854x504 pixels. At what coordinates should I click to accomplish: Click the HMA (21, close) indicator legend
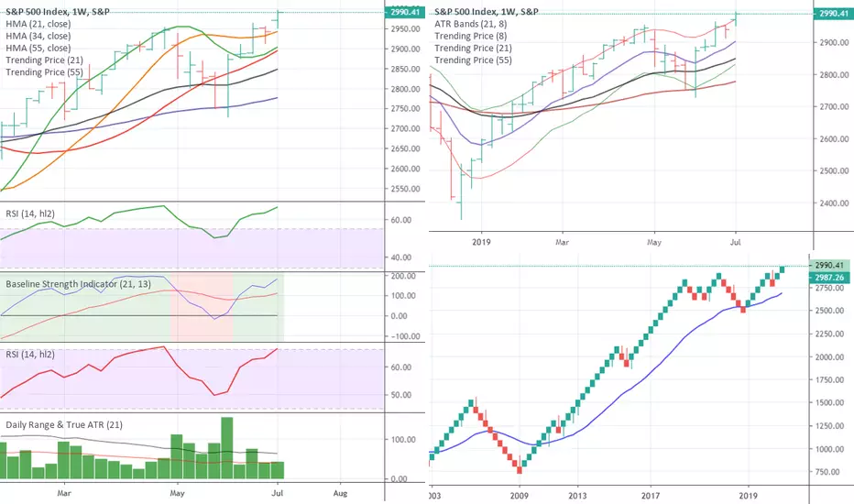coord(38,24)
